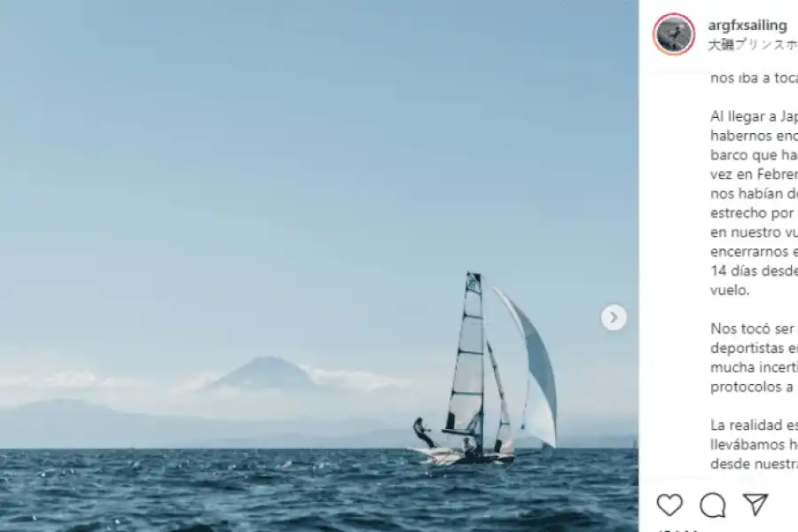Click Mount Fuji in the photo background
Screen dimensions: 798x532
[267, 372]
